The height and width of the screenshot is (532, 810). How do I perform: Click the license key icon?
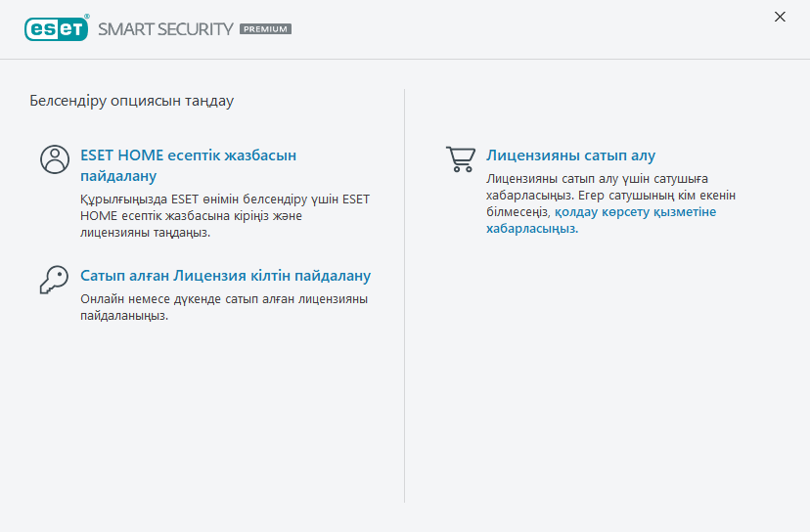54,280
